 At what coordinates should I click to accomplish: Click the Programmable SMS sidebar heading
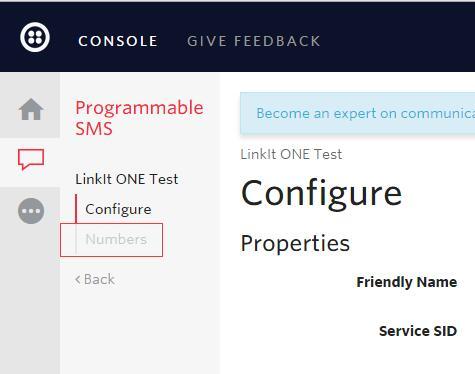139,118
